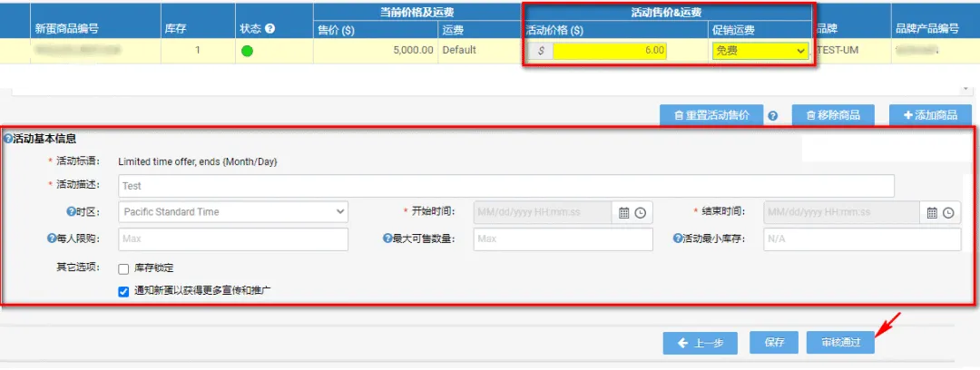Open the 结束时间 clock time icon
The height and width of the screenshot is (370, 980).
(x=948, y=212)
